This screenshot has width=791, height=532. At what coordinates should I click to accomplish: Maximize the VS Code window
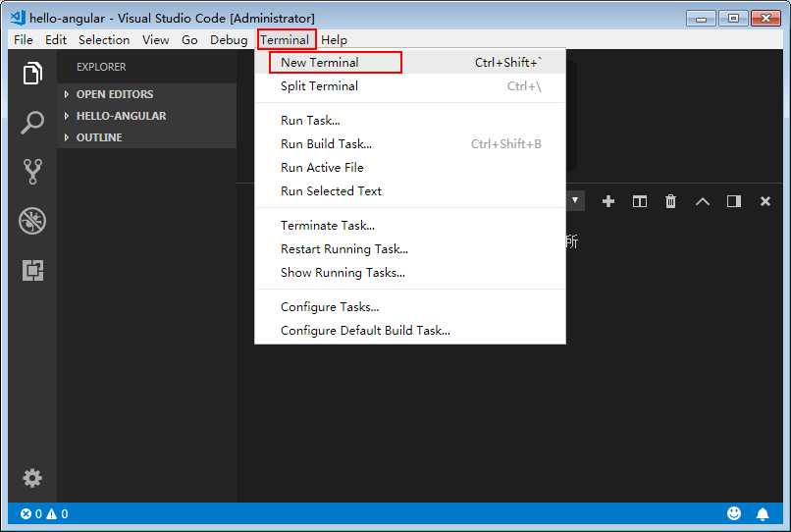(x=733, y=19)
